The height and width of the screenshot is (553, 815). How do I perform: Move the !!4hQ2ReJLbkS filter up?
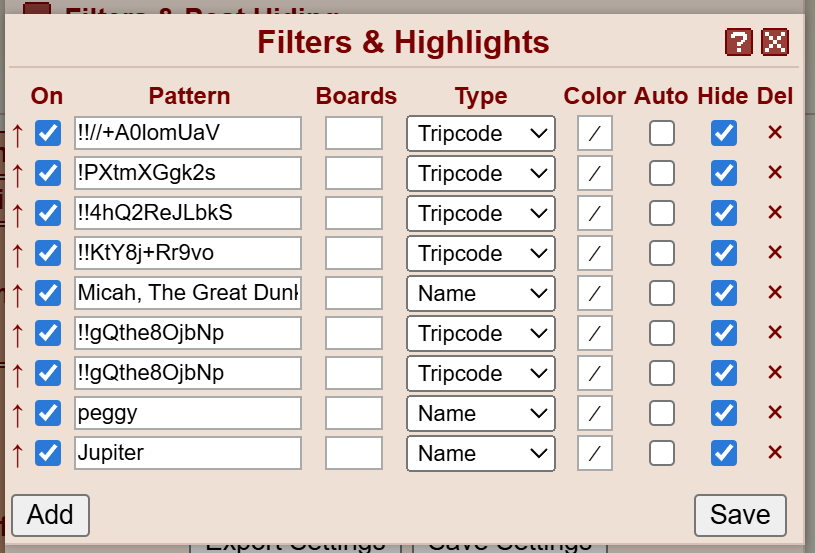(18, 214)
